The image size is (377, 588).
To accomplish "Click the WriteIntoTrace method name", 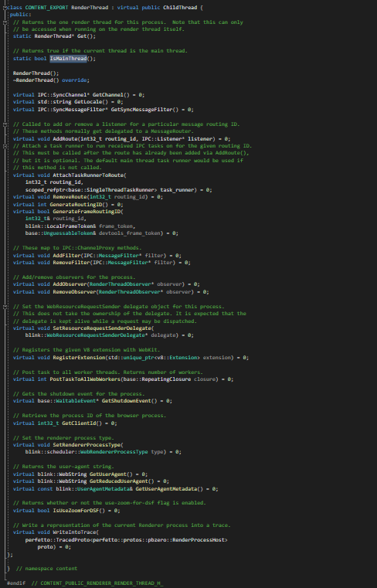I will 74,532.
